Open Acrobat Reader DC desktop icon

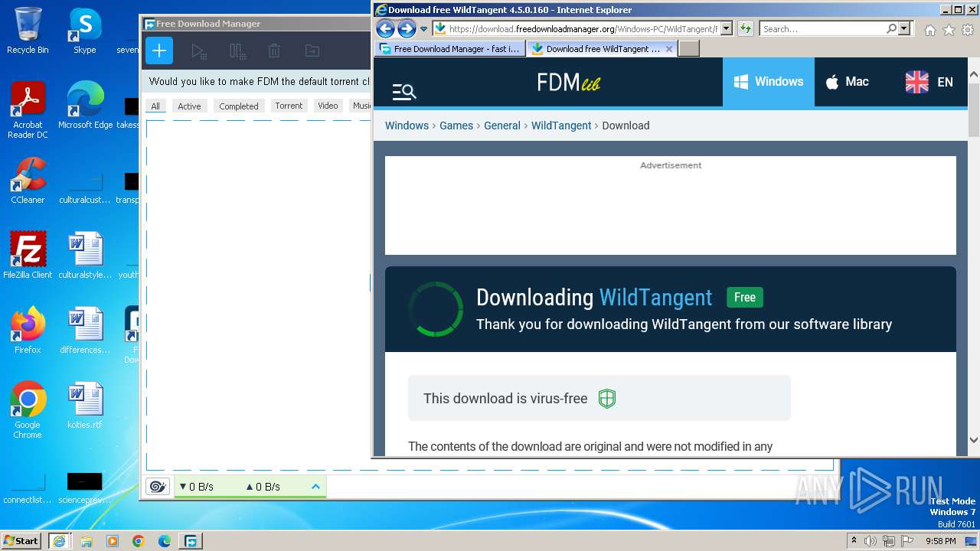28,110
